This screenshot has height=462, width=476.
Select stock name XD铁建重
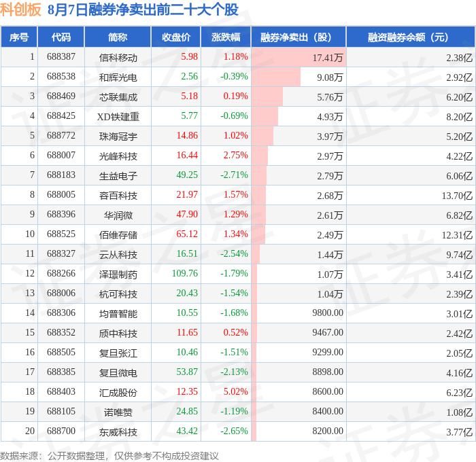click(x=118, y=117)
